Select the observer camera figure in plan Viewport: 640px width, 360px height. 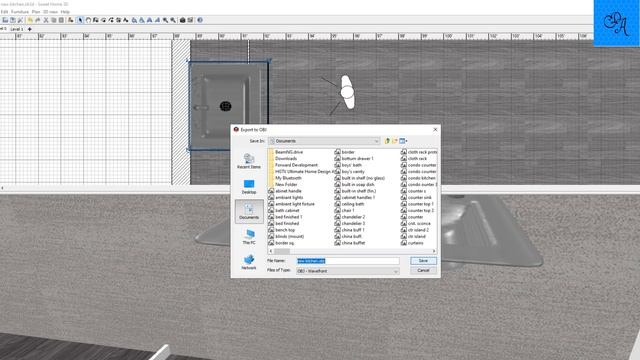point(347,92)
